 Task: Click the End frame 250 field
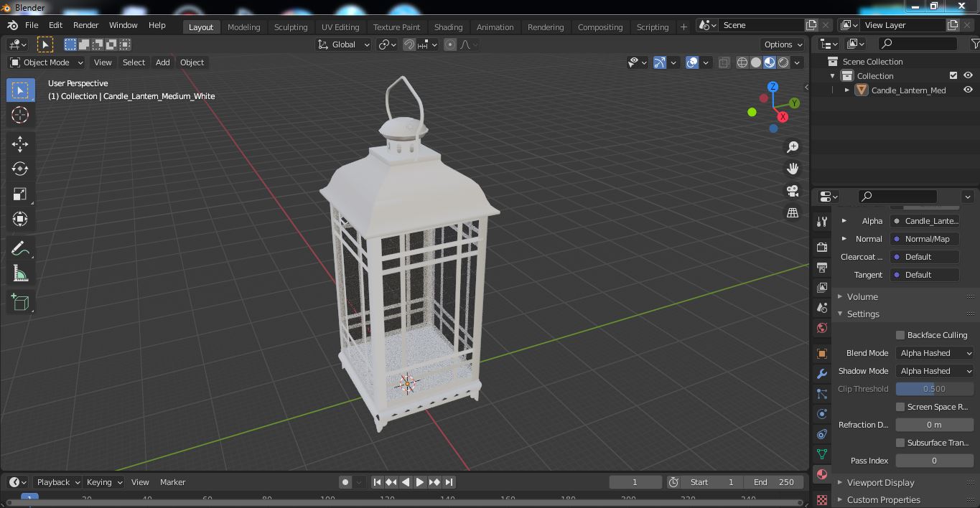click(x=774, y=482)
